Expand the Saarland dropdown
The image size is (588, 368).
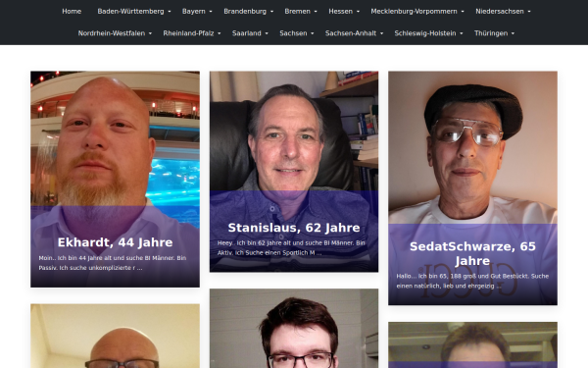pos(250,33)
